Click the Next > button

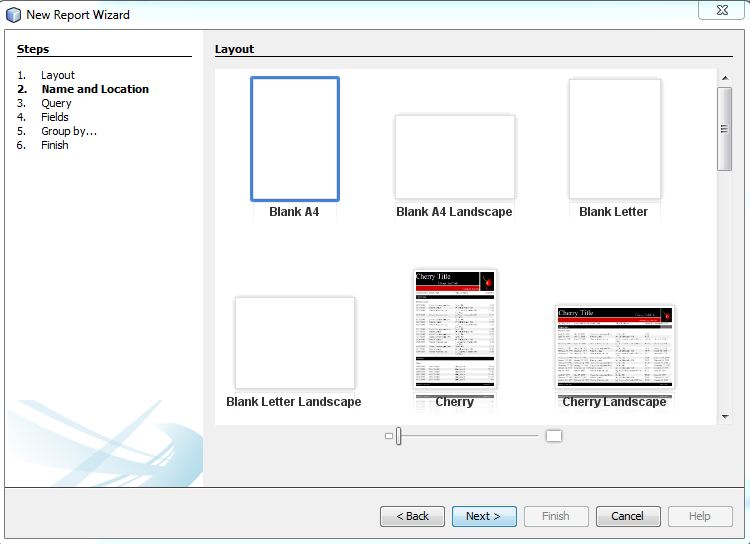(x=484, y=516)
